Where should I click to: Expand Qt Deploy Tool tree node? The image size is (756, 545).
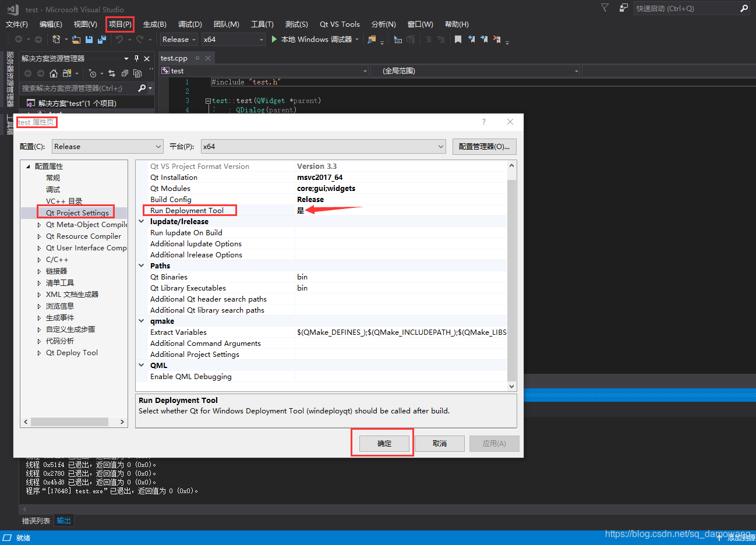[39, 353]
